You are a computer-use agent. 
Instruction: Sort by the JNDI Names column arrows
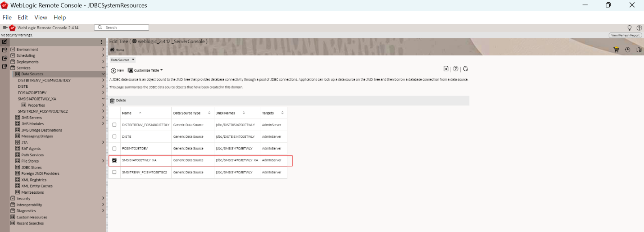tap(244, 113)
